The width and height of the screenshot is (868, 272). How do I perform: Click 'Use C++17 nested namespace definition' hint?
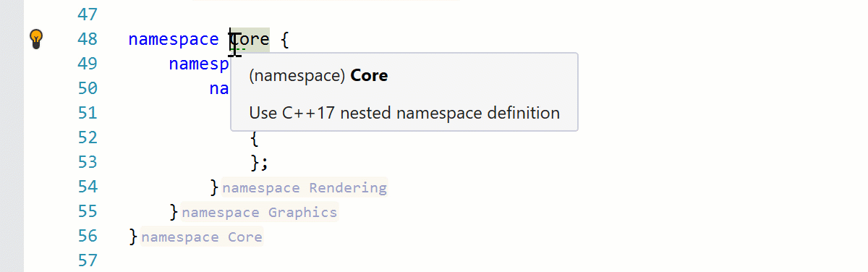(404, 113)
